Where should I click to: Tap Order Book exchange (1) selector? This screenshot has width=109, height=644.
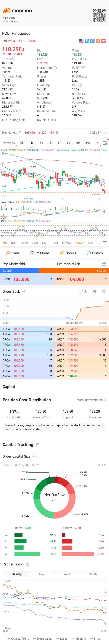click(83, 292)
